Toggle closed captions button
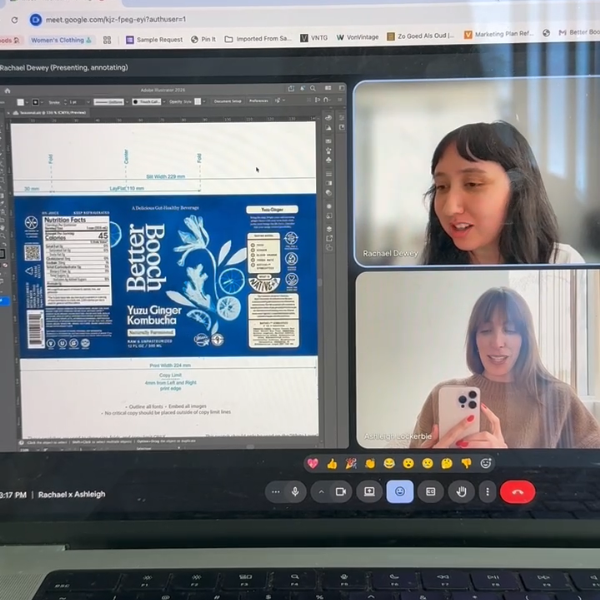This screenshot has width=600, height=600. [x=430, y=492]
